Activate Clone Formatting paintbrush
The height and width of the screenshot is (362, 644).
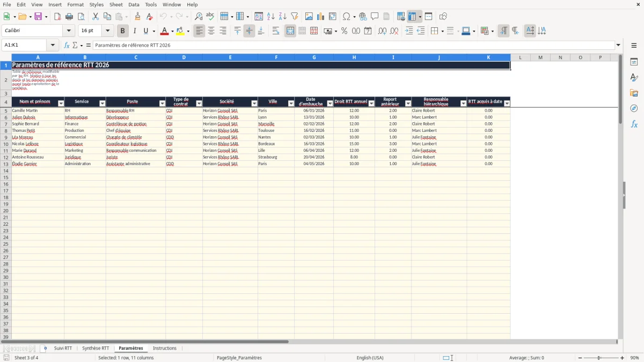click(138, 17)
